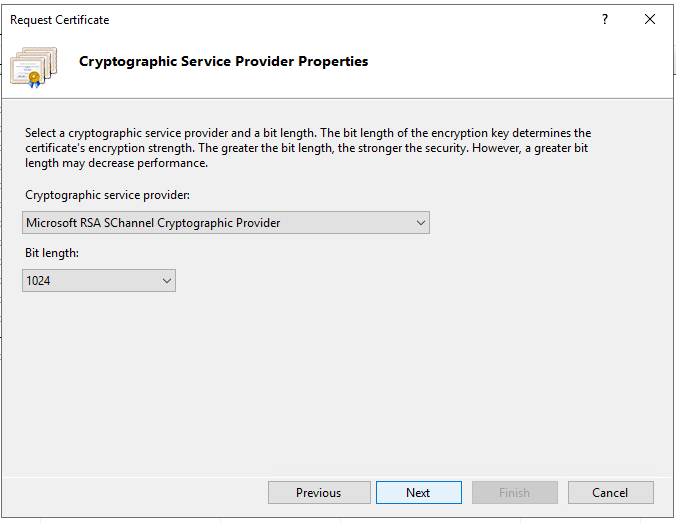676x524 pixels.
Task: Proceed by pressing Next
Action: (418, 492)
